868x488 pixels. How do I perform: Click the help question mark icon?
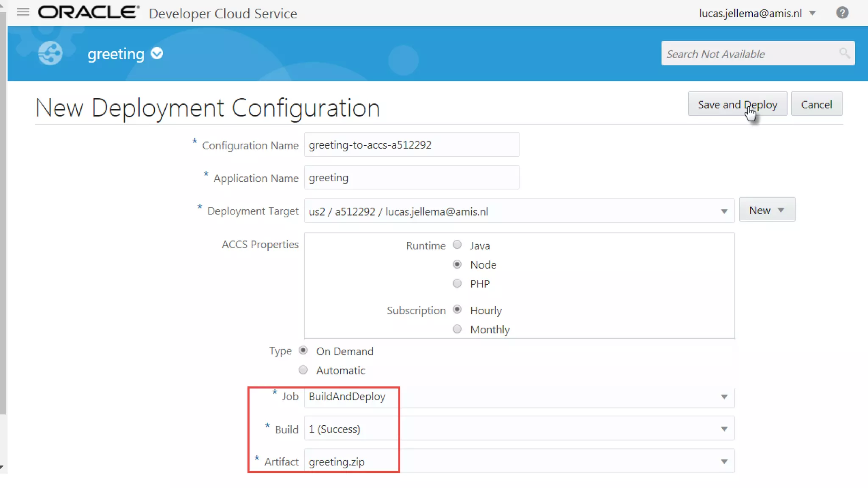point(842,13)
